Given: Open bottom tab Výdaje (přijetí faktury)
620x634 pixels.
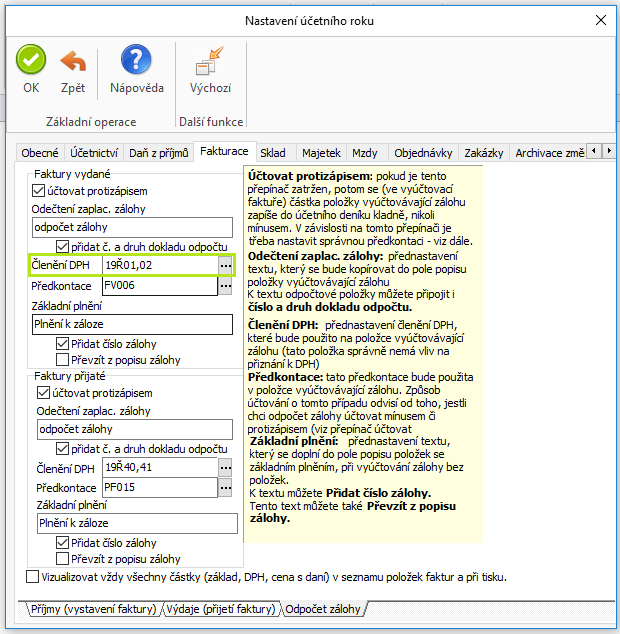Looking at the screenshot, I should (x=221, y=609).
